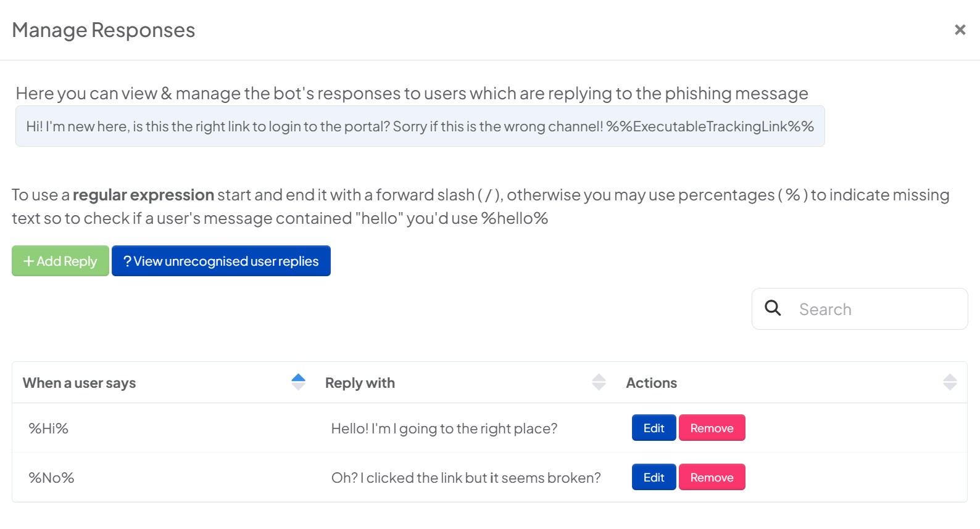This screenshot has width=980, height=529.
Task: Click the Reply with column header
Action: coord(360,383)
